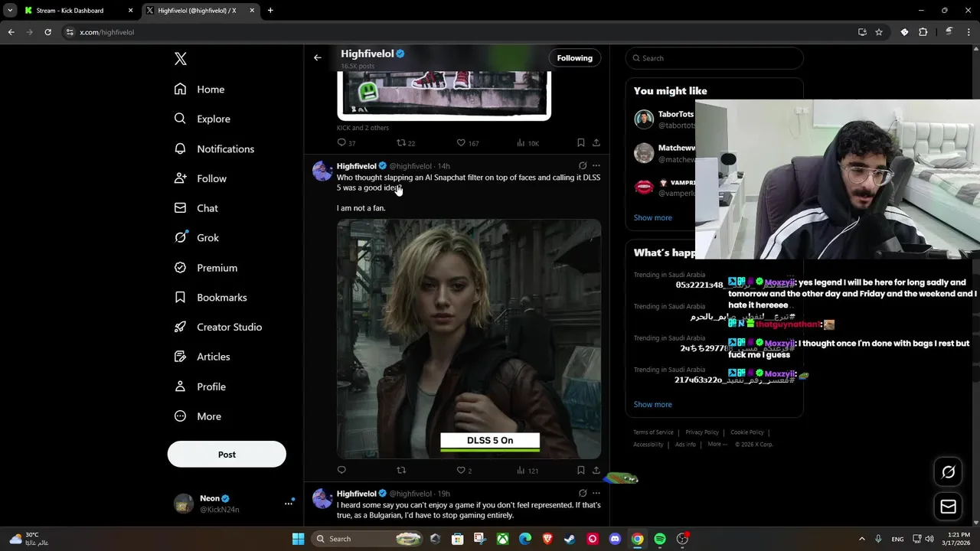The image size is (980, 551).
Task: Open Notifications in the X sidebar
Action: point(214,148)
